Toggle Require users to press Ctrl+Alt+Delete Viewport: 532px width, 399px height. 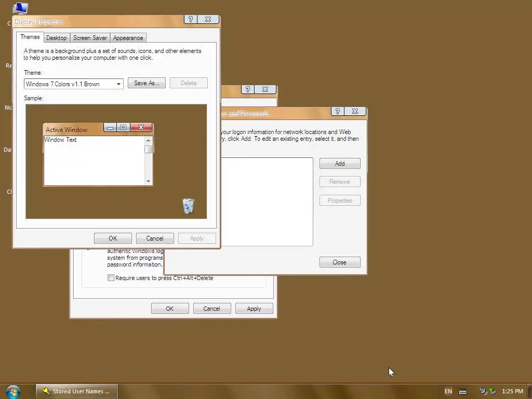111,278
